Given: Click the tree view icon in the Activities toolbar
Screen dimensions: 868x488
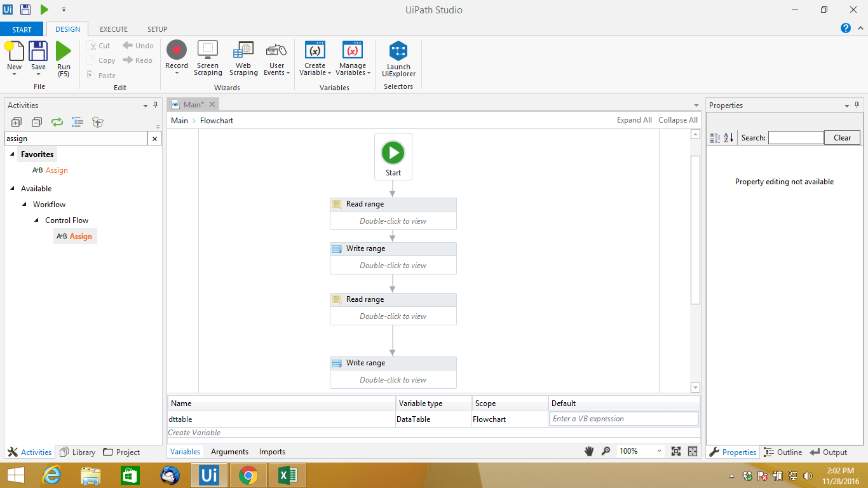Looking at the screenshot, I should [x=78, y=122].
